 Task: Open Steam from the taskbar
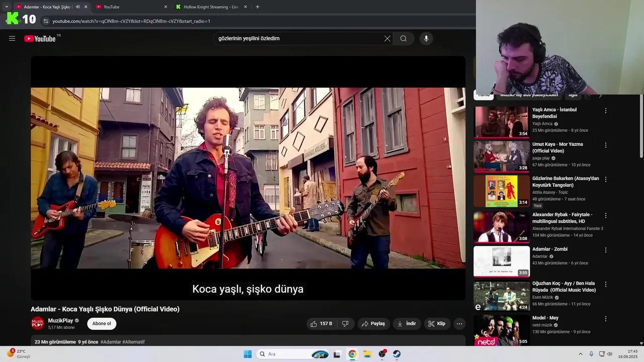(x=397, y=354)
